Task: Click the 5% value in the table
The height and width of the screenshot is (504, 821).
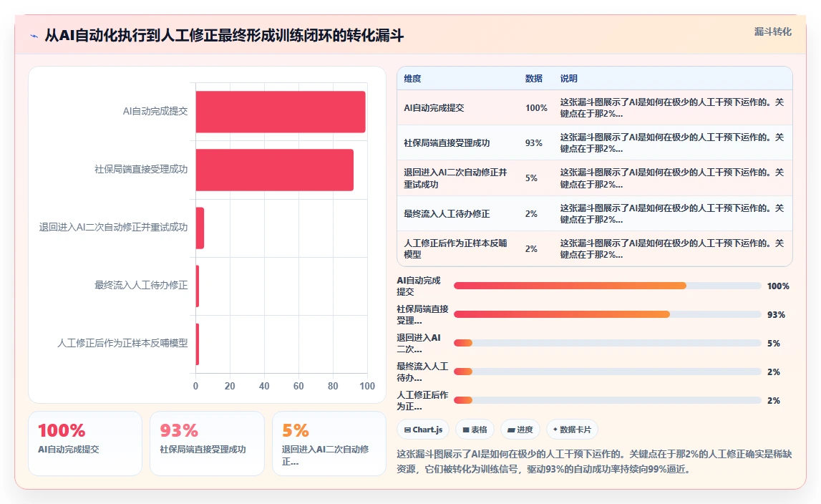Action: (x=531, y=178)
